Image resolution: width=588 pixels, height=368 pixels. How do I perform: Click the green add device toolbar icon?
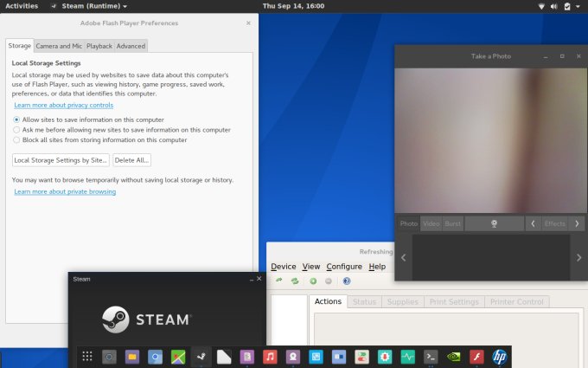coord(313,281)
